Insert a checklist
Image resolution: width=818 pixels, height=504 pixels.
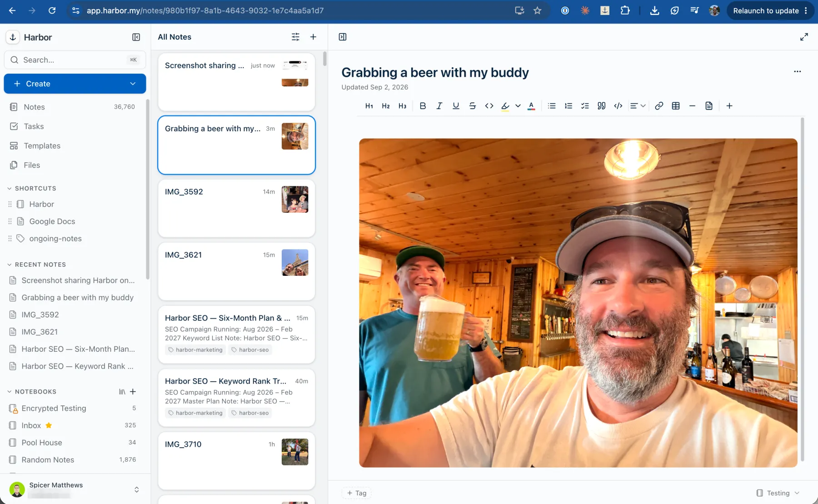[x=585, y=106]
